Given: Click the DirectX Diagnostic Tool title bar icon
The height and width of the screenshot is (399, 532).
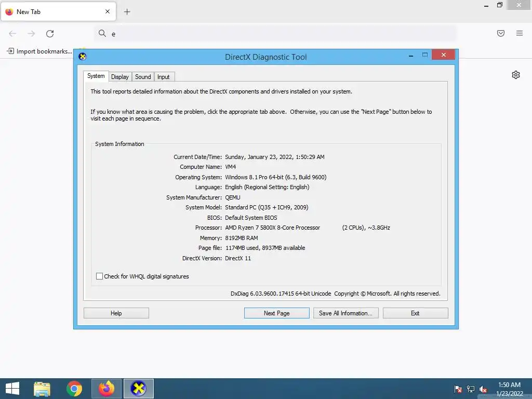Looking at the screenshot, I should [83, 56].
